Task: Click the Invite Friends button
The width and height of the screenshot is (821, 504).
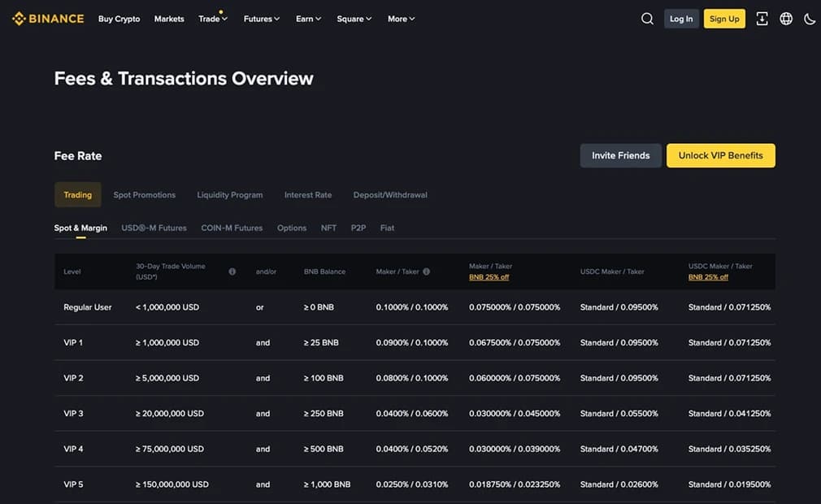Action: pyautogui.click(x=620, y=155)
